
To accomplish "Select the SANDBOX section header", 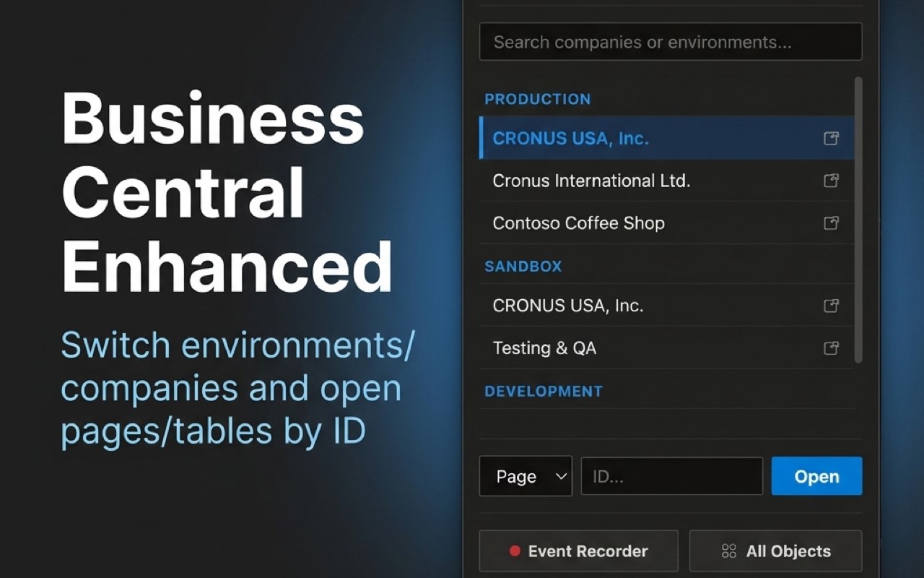I will click(523, 266).
